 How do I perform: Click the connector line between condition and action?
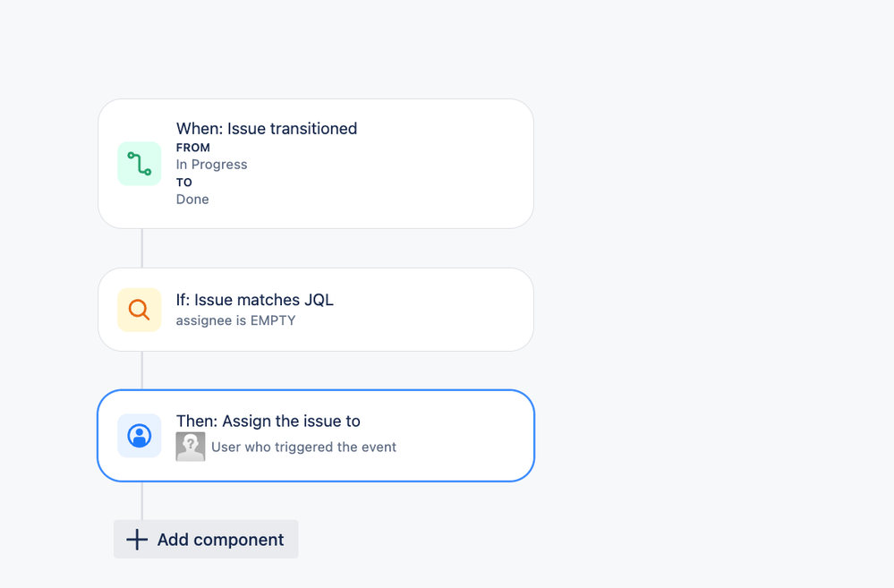click(x=142, y=371)
